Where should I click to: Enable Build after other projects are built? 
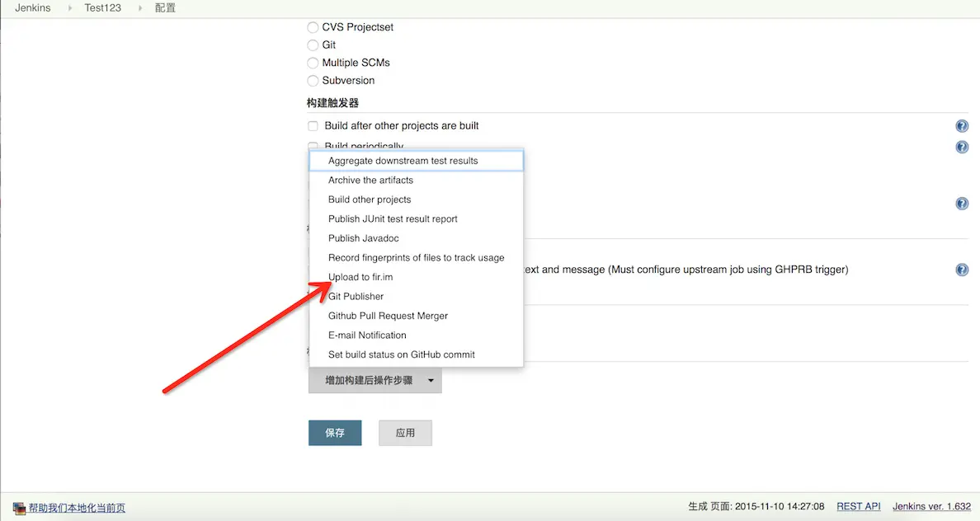[313, 126]
